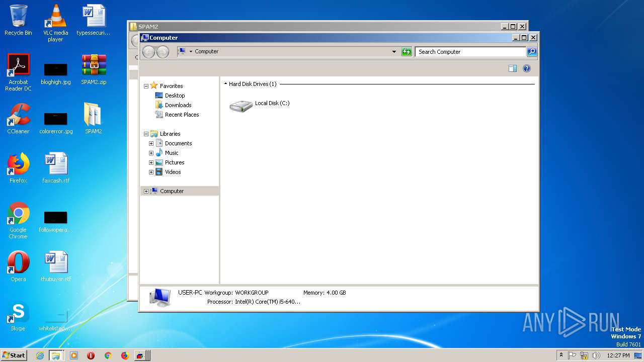Launch VLC media player desktop shortcut
Viewport: 644px width, 362px height.
click(55, 23)
